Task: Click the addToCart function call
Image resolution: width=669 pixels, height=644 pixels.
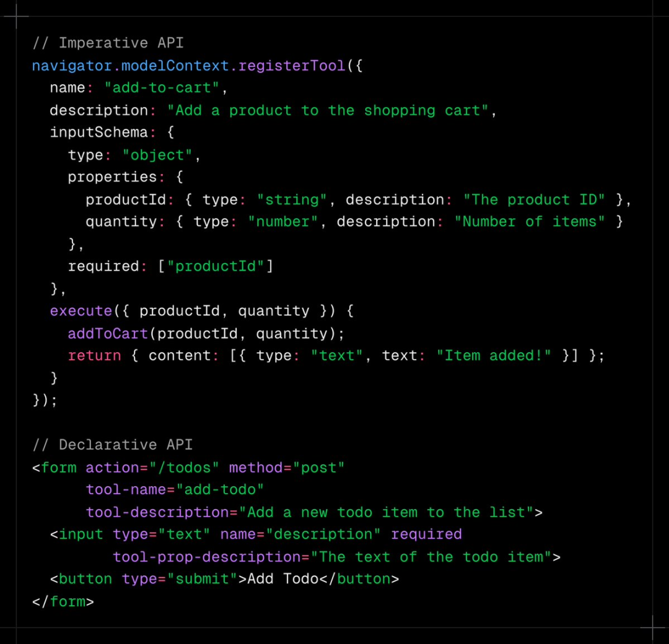Action: (108, 334)
